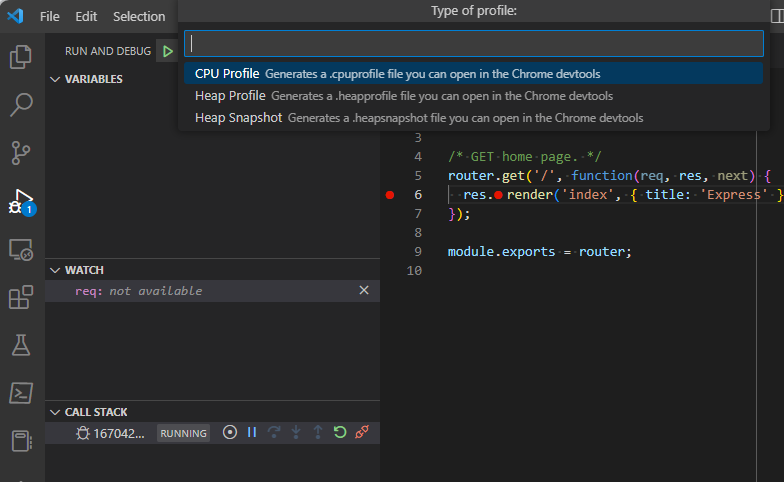This screenshot has width=784, height=482.
Task: Remove the req watch expression
Action: 364,290
